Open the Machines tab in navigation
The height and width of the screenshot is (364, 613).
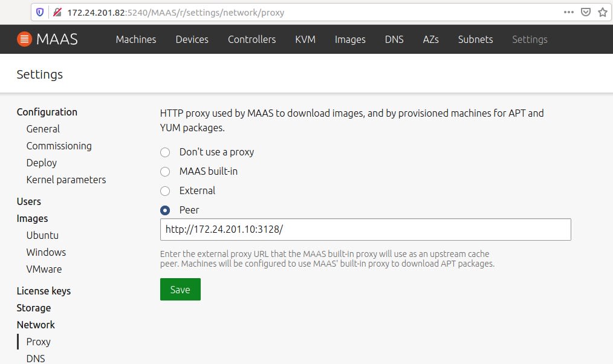[136, 39]
